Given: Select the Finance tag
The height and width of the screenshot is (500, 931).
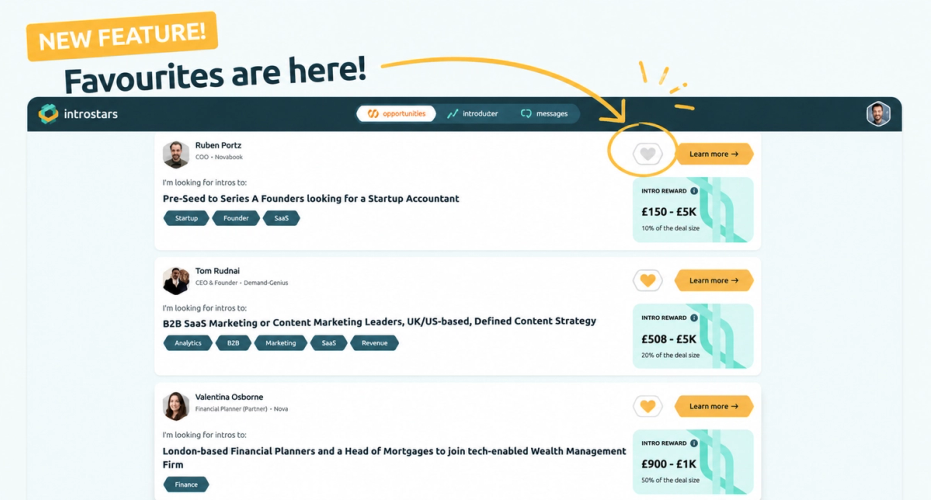Looking at the screenshot, I should click(186, 485).
